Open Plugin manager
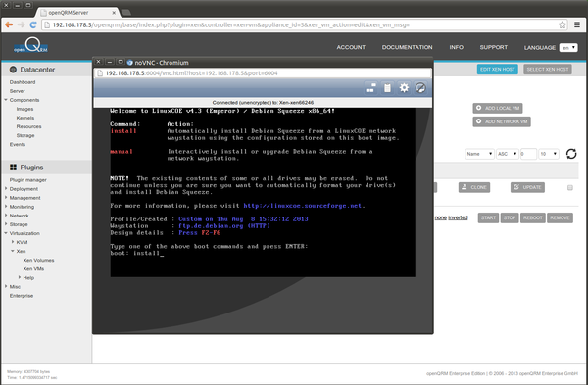Screen dimensions: 588x385 pyautogui.click(x=28, y=180)
